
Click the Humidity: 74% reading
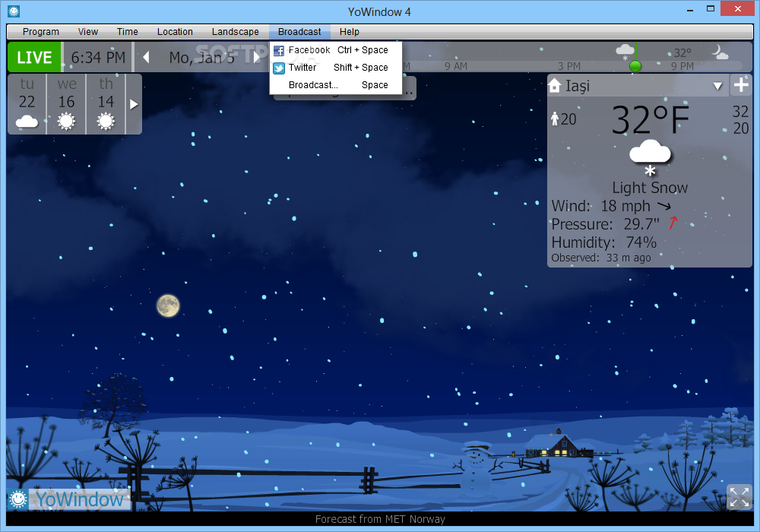pos(604,242)
